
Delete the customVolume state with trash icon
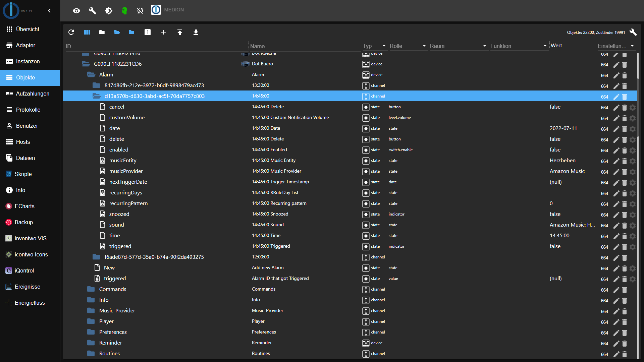tap(625, 118)
